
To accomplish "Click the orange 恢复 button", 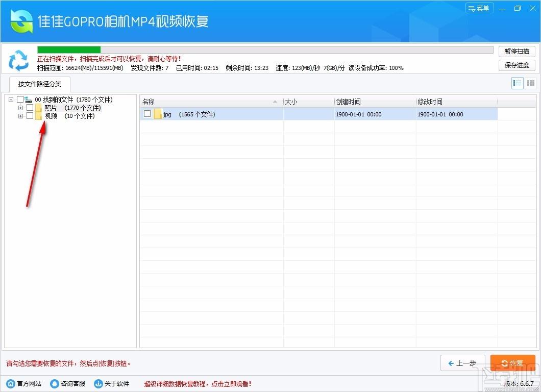I will pos(513,363).
